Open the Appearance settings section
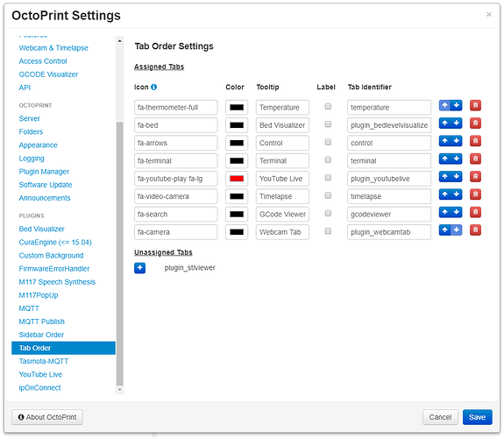 pyautogui.click(x=38, y=145)
